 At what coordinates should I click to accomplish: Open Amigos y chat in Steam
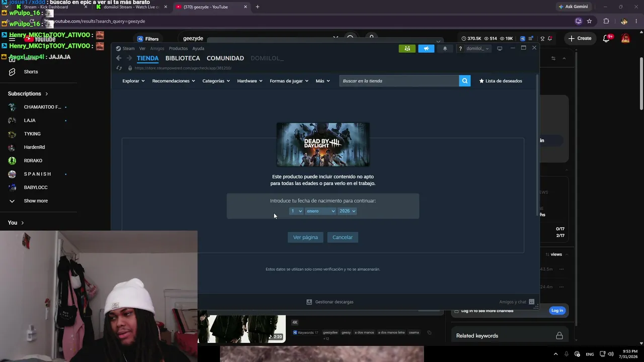coord(517,302)
